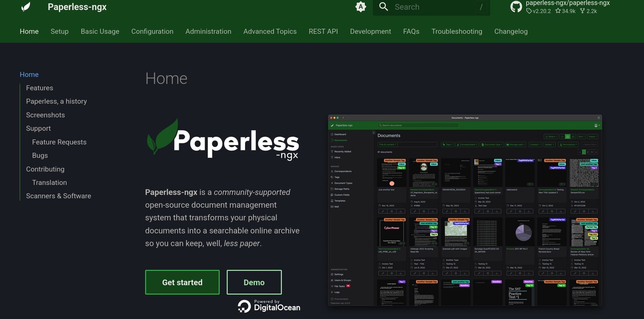The height and width of the screenshot is (319, 644).
Task: Open the Setup tab
Action: point(60,31)
